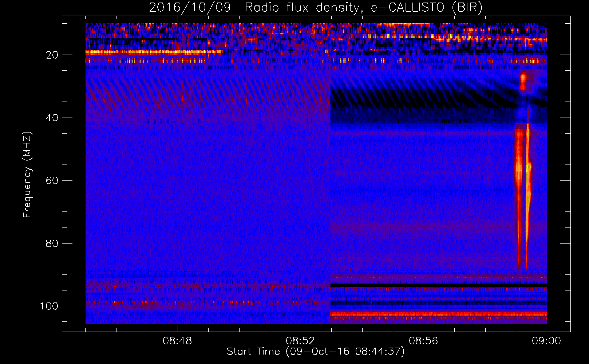
Task: Click the small red burst blob near 30 MHz
Action: pos(523,82)
